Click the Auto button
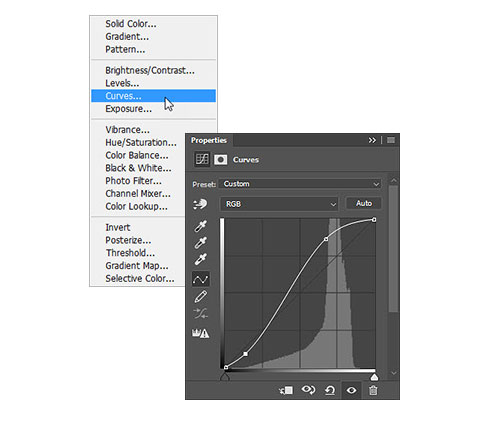The width and height of the screenshot is (490, 427). click(364, 203)
